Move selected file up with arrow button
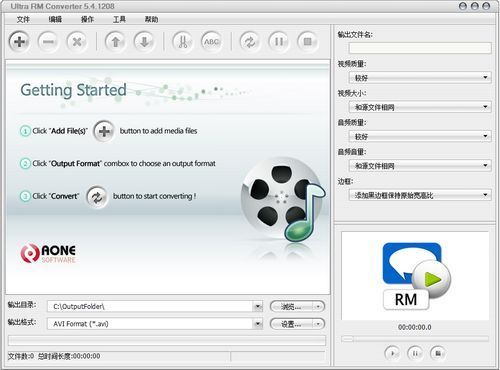The image size is (500, 370). (x=115, y=42)
